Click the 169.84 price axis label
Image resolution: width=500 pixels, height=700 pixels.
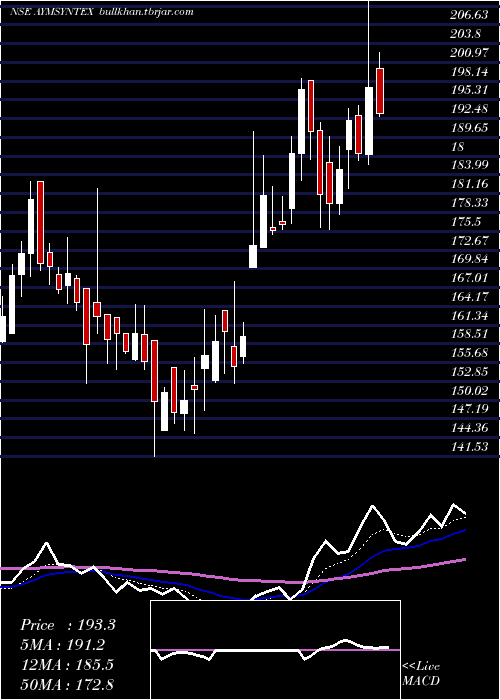469,259
